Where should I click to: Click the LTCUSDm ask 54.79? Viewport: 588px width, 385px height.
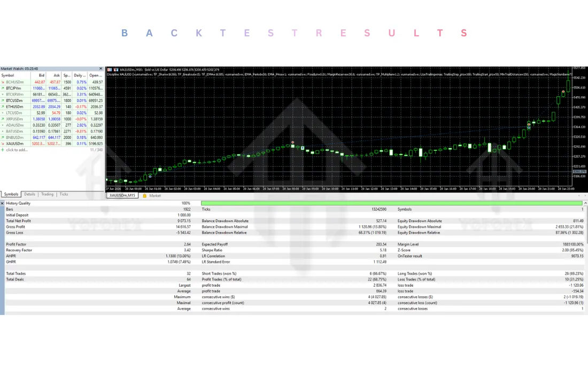pos(56,113)
